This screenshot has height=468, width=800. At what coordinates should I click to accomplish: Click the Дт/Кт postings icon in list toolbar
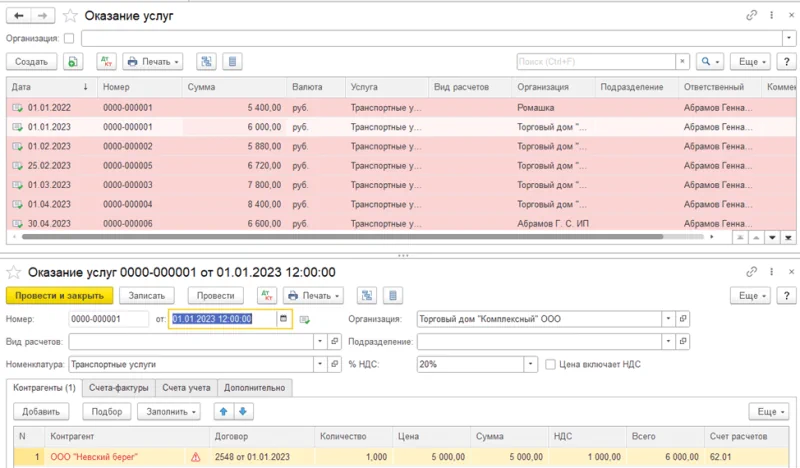pos(105,62)
